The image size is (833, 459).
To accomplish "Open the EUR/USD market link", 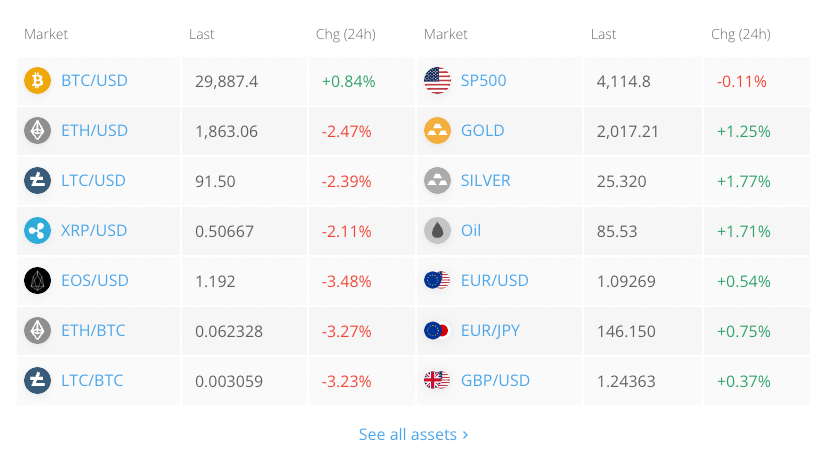I will click(x=495, y=280).
